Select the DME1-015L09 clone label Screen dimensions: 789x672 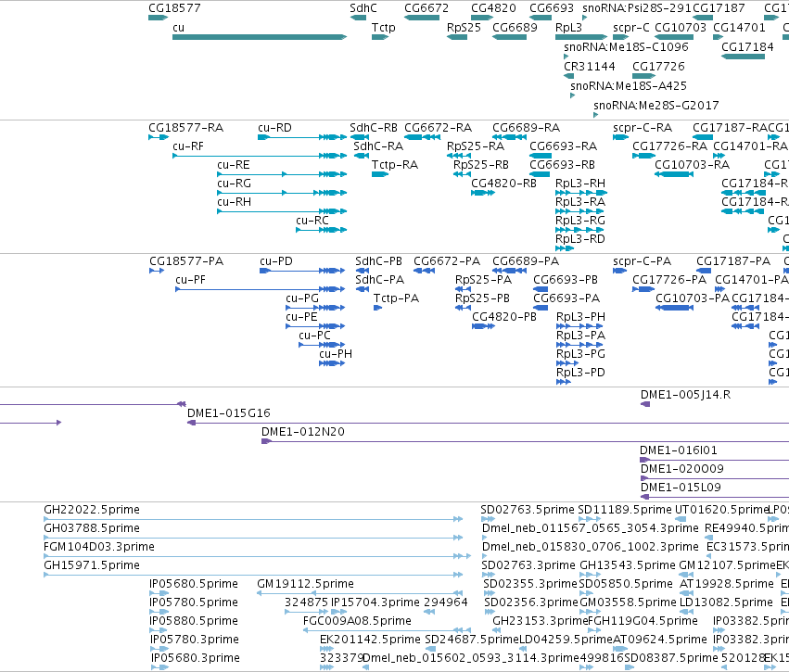681,488
